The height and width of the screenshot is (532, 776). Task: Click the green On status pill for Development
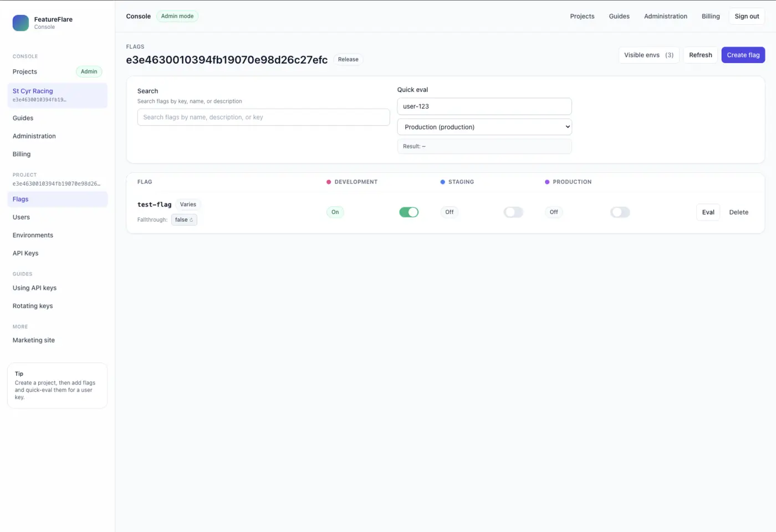[x=335, y=212]
